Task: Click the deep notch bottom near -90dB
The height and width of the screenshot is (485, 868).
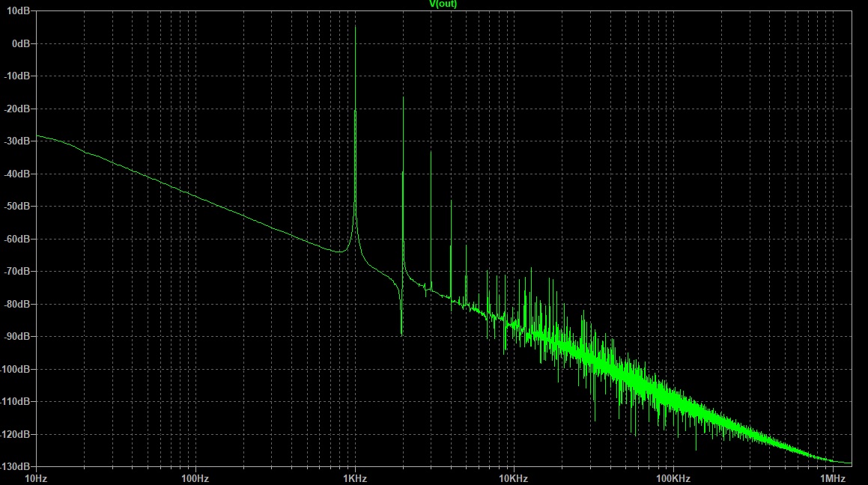Action: click(x=402, y=335)
